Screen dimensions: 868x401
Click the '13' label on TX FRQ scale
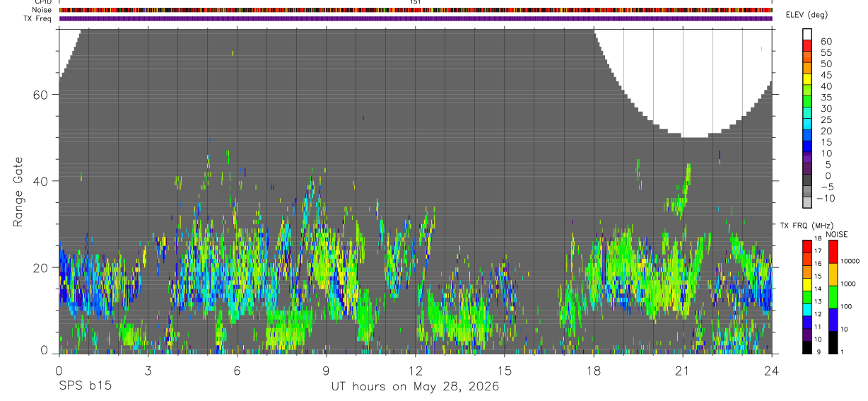(x=818, y=301)
